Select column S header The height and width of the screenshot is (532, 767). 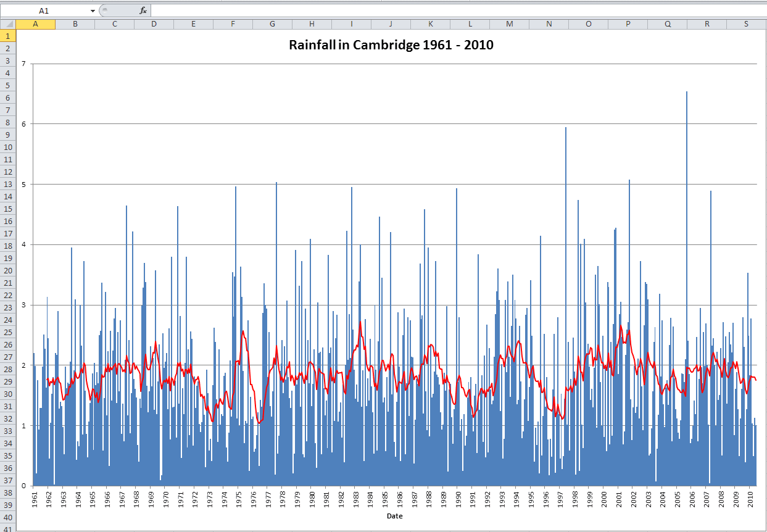point(746,24)
